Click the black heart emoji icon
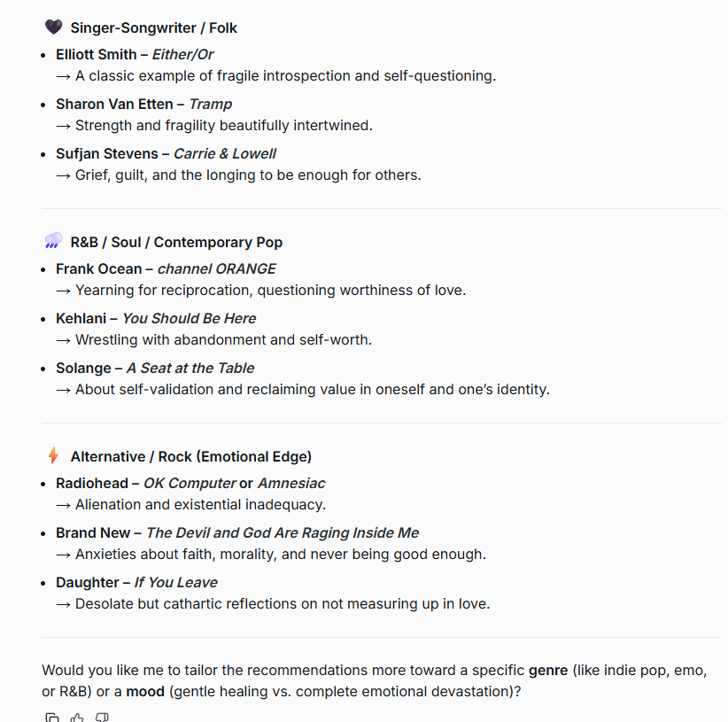 53,27
